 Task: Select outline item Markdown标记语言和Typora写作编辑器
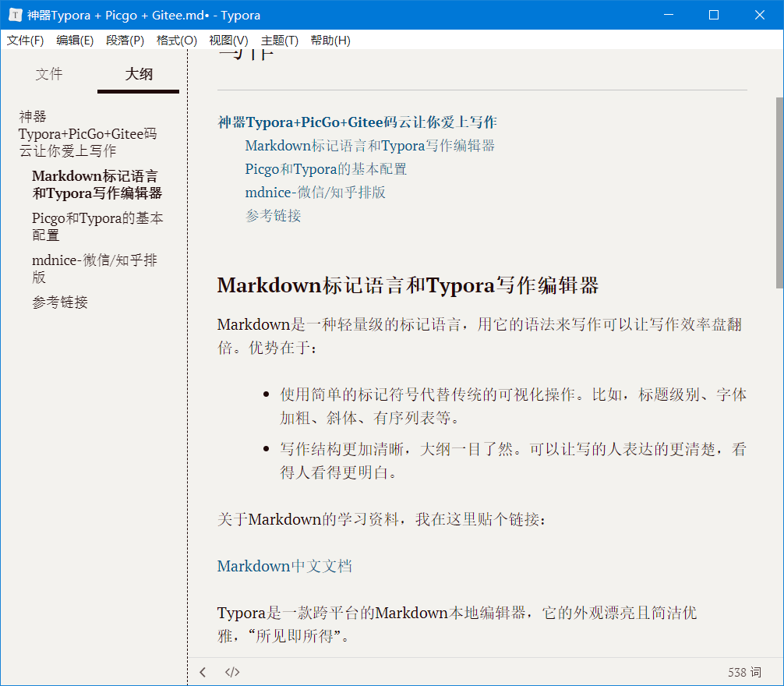pyautogui.click(x=97, y=185)
